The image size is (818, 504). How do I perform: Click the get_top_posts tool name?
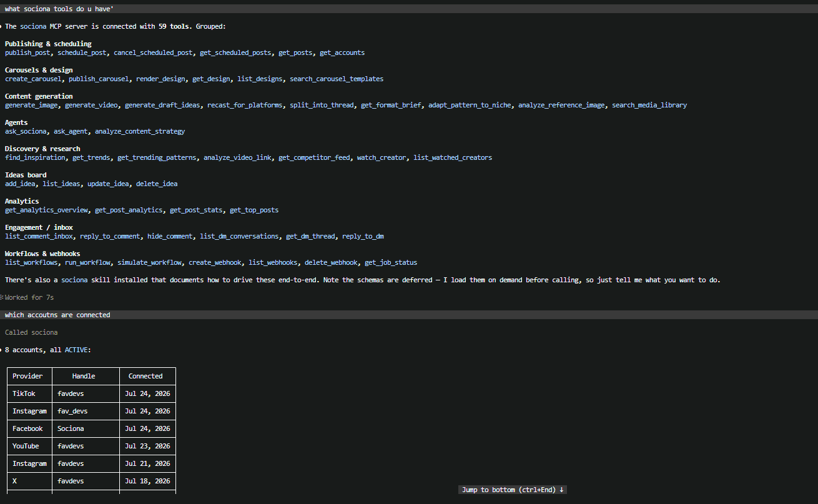[x=254, y=210]
